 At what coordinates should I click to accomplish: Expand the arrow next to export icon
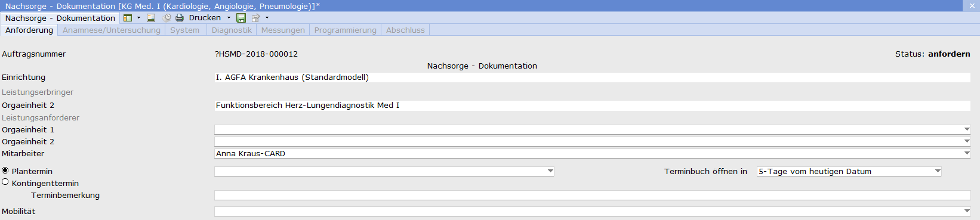click(267, 18)
